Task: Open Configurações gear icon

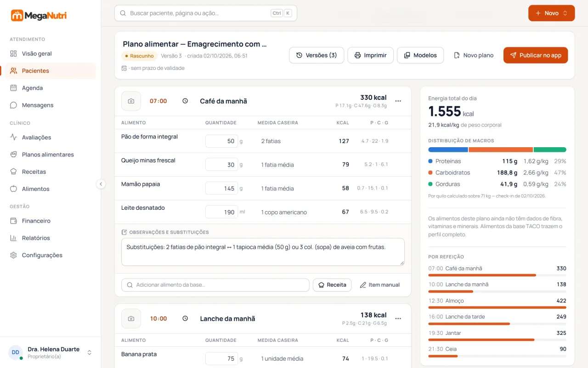Action: pyautogui.click(x=13, y=255)
